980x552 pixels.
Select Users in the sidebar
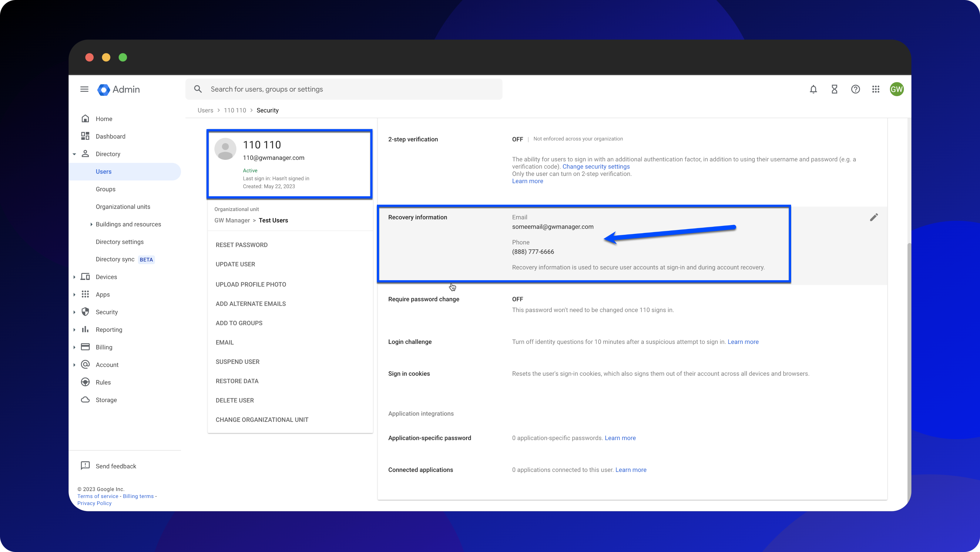125,172
